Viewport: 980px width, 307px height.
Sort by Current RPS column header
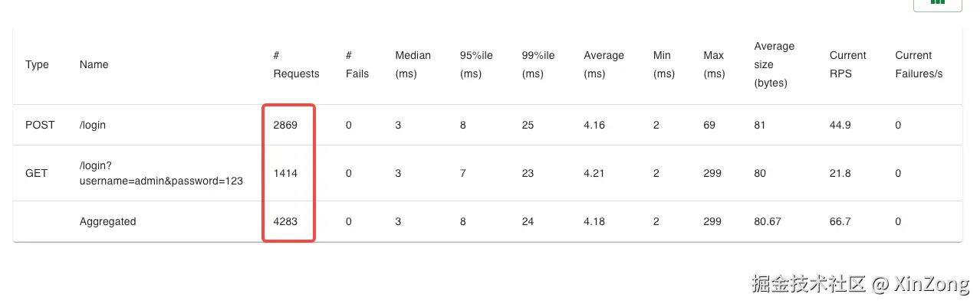[847, 65]
